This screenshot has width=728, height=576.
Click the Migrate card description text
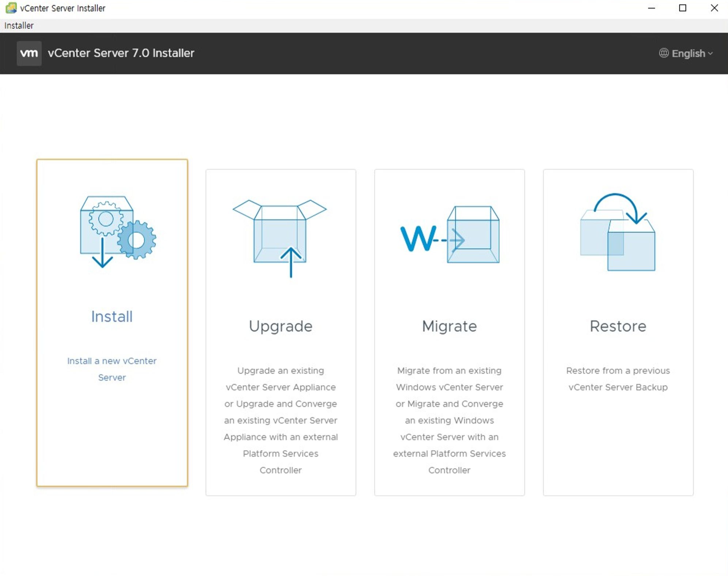[450, 420]
